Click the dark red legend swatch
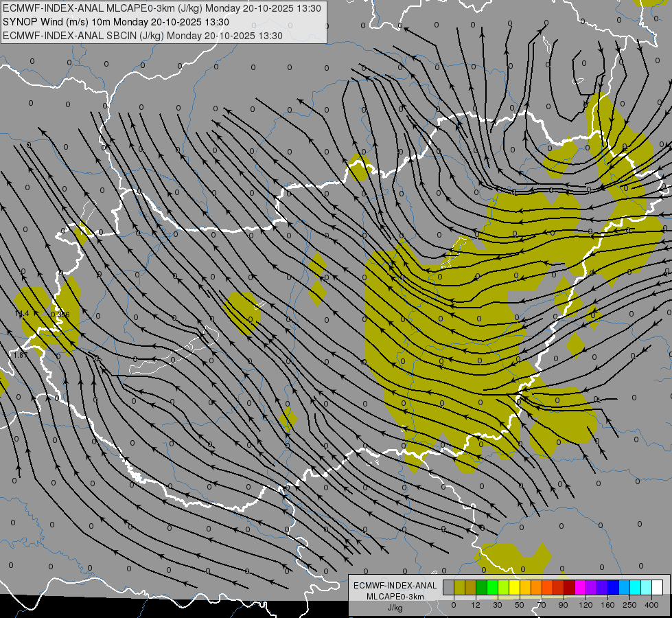Viewport: 672px width, 618px height. click(569, 587)
